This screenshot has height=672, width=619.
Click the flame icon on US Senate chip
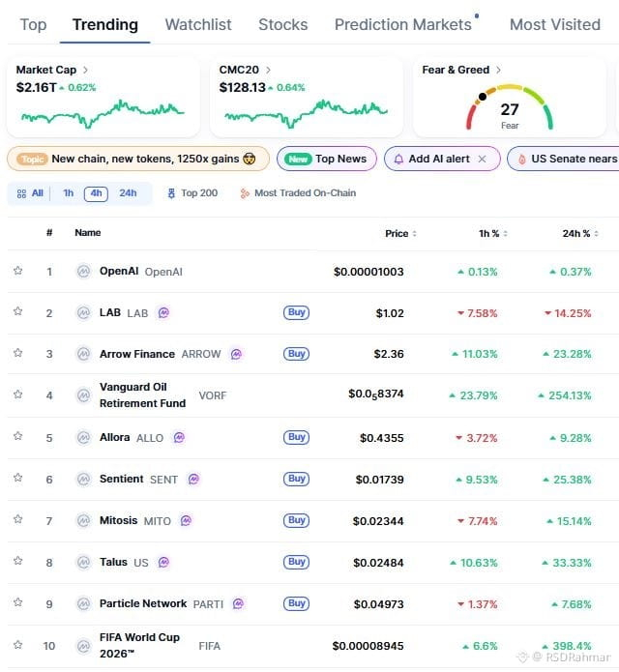coord(521,160)
